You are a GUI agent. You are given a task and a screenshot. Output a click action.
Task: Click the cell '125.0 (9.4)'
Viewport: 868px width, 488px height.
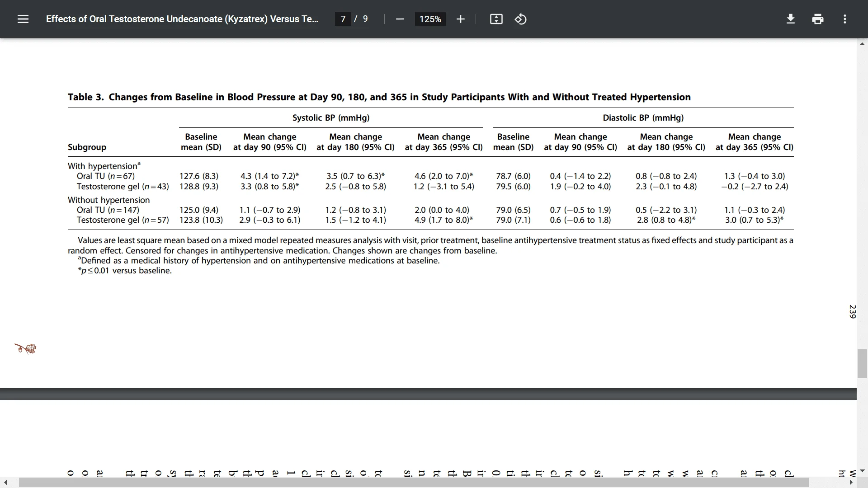tap(199, 210)
